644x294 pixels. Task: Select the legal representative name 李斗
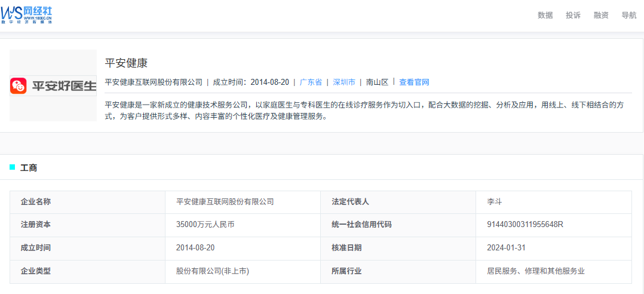[x=495, y=202]
